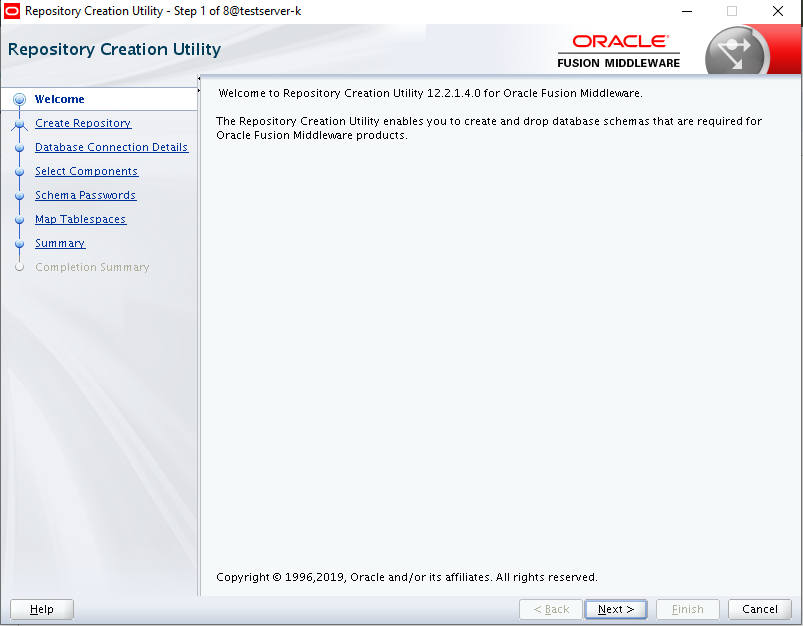Screen dimensions: 803x626
Task: Click the Oracle copyright notice text
Action: (407, 577)
